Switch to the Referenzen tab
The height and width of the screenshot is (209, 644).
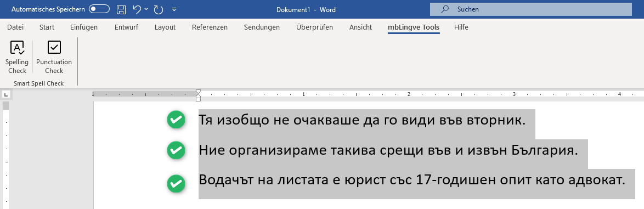(x=210, y=27)
